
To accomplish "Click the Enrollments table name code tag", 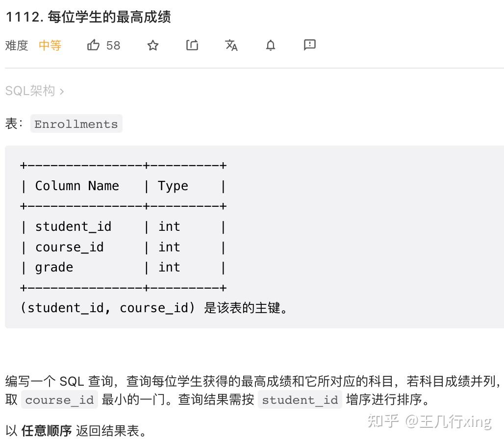I will pyautogui.click(x=76, y=123).
